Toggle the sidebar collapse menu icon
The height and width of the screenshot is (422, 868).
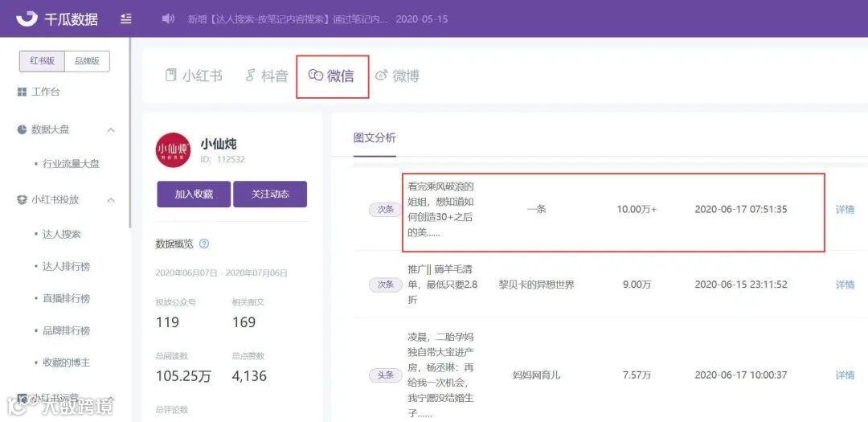click(x=126, y=18)
